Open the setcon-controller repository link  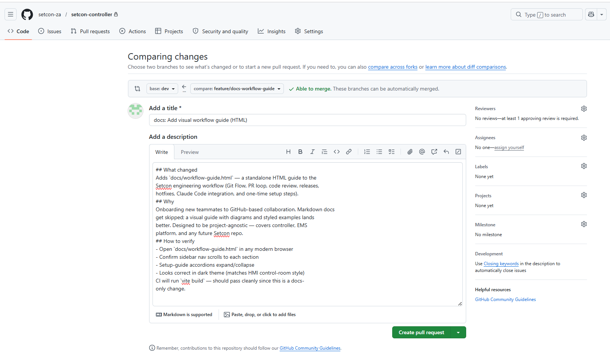click(92, 14)
